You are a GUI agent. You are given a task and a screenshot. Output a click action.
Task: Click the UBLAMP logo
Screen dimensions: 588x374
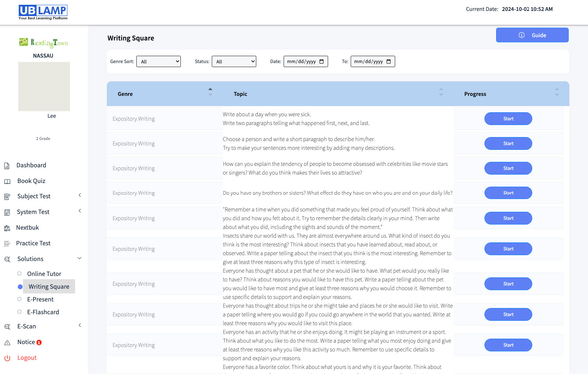pyautogui.click(x=43, y=12)
